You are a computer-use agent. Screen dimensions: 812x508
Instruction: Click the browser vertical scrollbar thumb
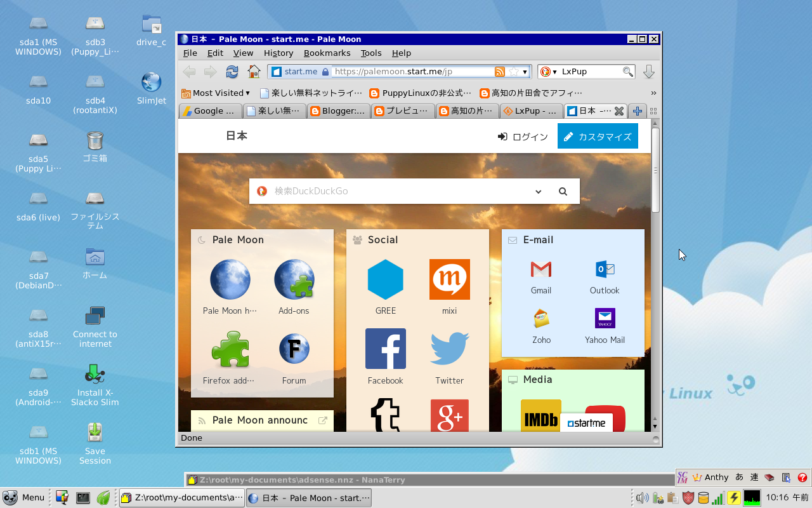coord(655,170)
